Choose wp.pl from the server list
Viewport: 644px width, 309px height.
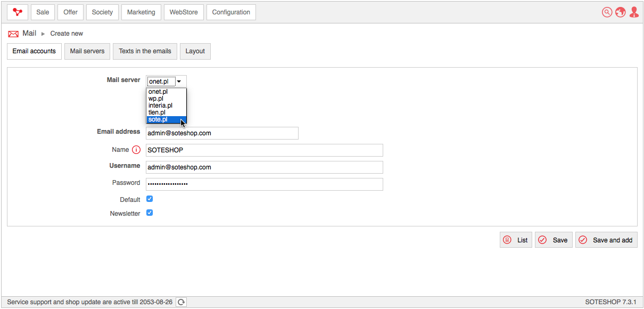[x=167, y=99]
